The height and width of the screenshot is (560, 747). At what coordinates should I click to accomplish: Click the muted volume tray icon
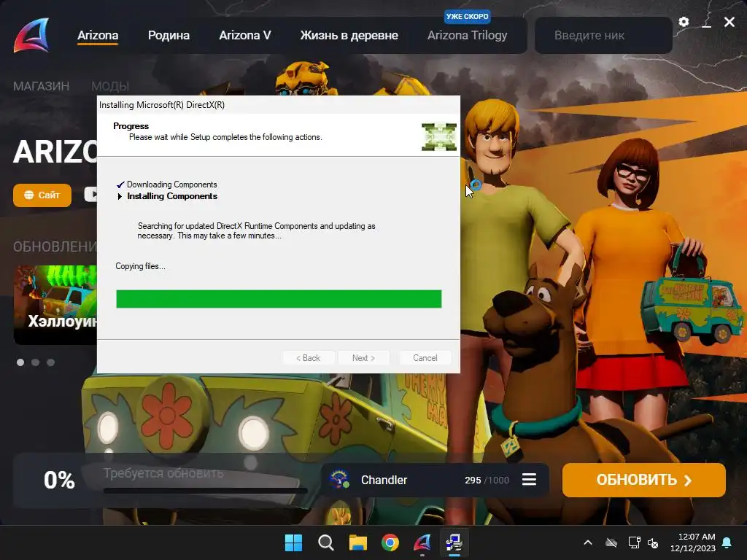point(653,542)
